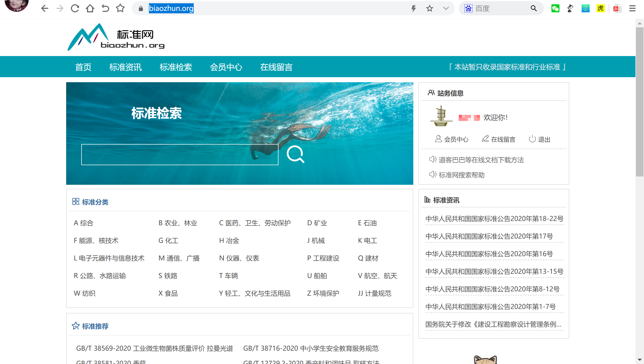Screen dimensions: 644x364
Task: Click the search input box in the banner
Action: click(x=180, y=154)
